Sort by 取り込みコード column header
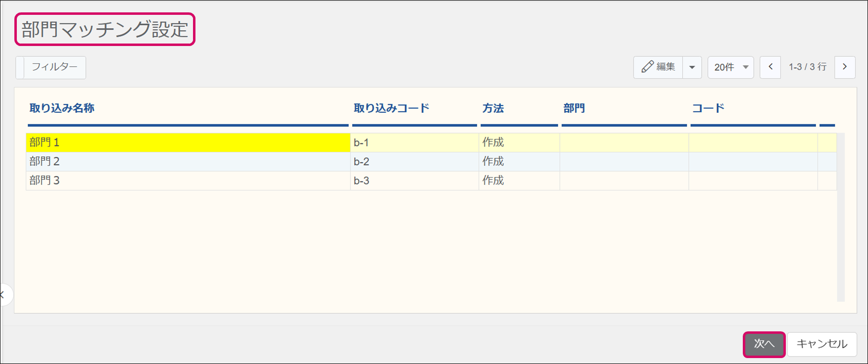Image resolution: width=868 pixels, height=364 pixels. pyautogui.click(x=391, y=108)
